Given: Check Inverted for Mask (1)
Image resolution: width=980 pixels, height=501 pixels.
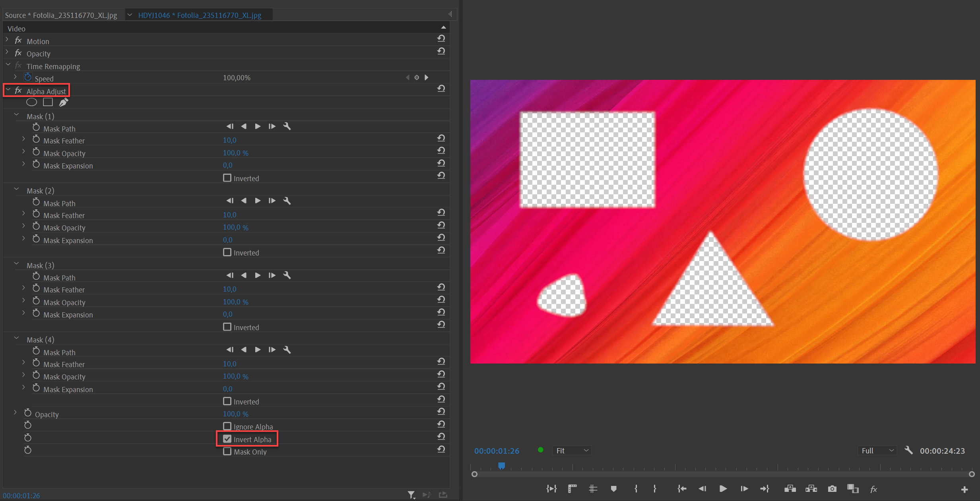Looking at the screenshot, I should 227,178.
